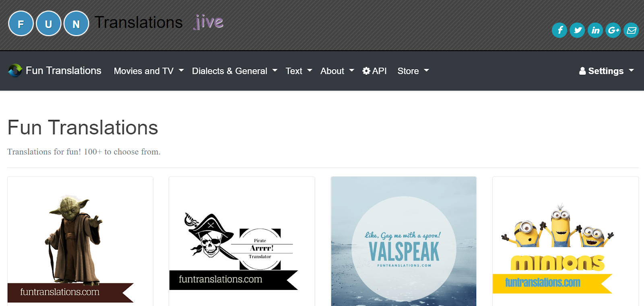
Task: Expand the Movies and TV dropdown
Action: click(149, 71)
